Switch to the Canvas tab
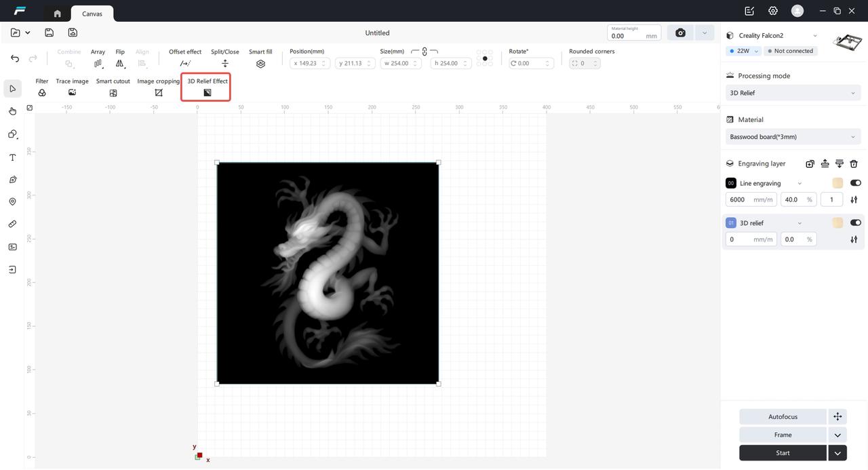The width and height of the screenshot is (868, 470). (x=92, y=14)
